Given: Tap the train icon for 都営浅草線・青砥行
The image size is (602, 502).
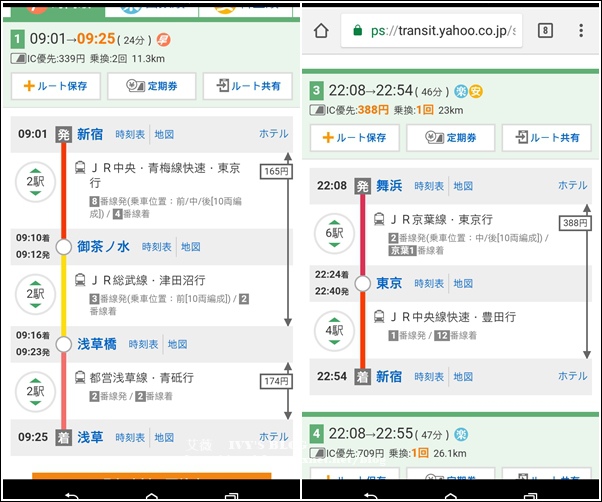Looking at the screenshot, I should 80,377.
